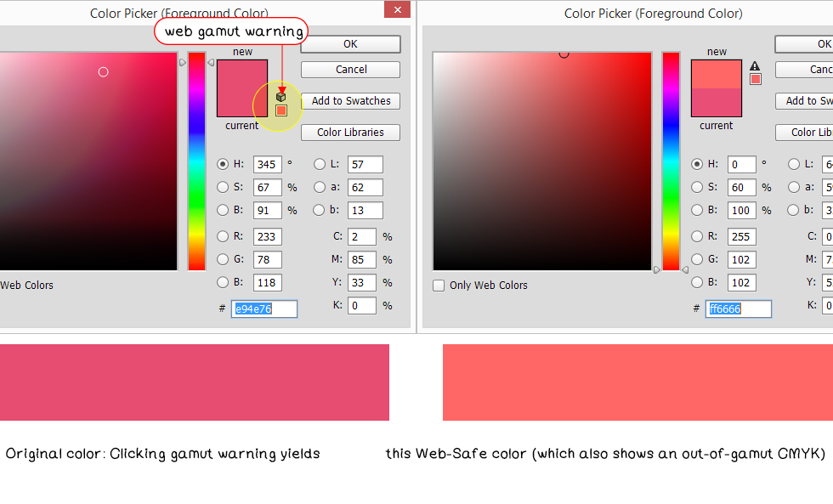Click the C field showing 2
833x504 pixels.
click(x=362, y=237)
